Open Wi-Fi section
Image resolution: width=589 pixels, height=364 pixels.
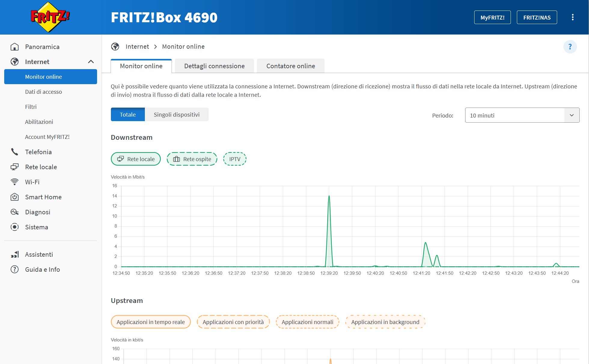point(32,182)
